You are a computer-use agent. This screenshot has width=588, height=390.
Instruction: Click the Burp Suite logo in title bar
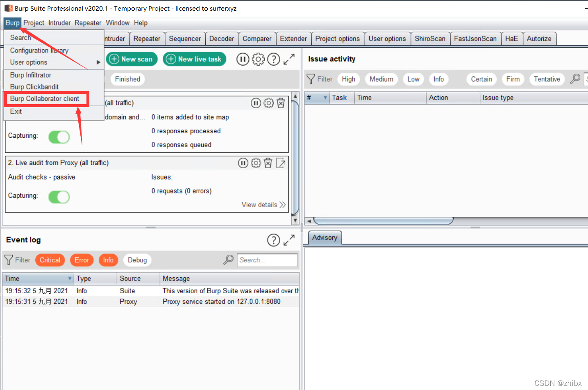[x=9, y=8]
